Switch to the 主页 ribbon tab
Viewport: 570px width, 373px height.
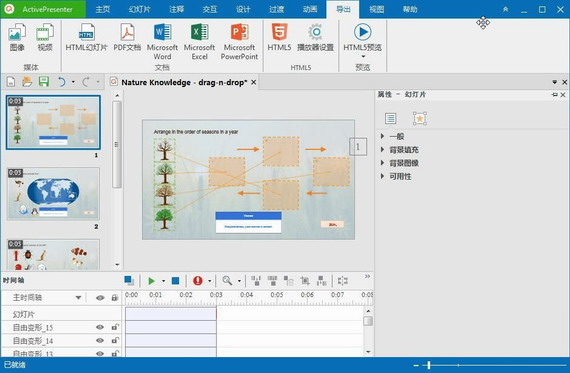[103, 9]
